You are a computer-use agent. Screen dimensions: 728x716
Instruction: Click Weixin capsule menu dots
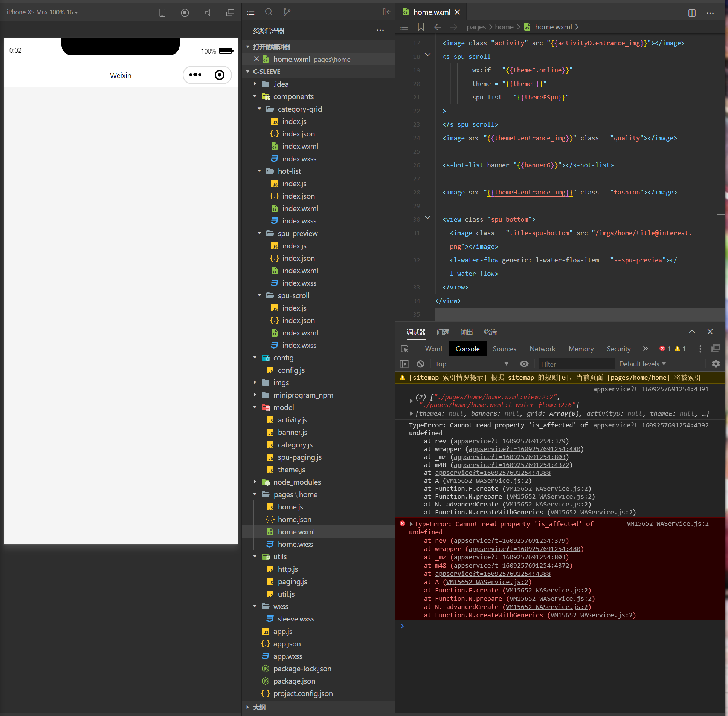point(195,75)
